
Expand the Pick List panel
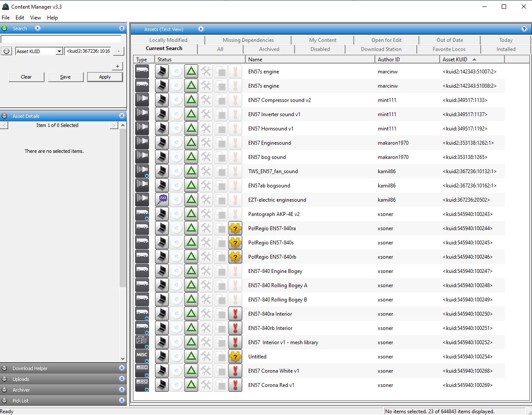tap(122, 401)
